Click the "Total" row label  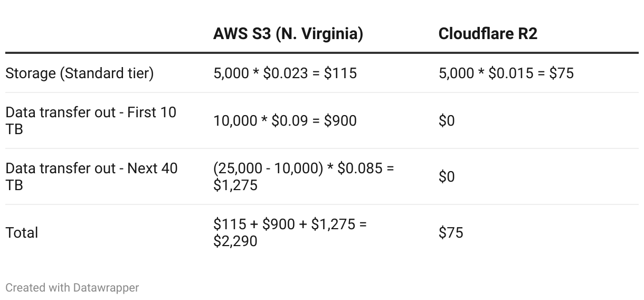(x=22, y=232)
